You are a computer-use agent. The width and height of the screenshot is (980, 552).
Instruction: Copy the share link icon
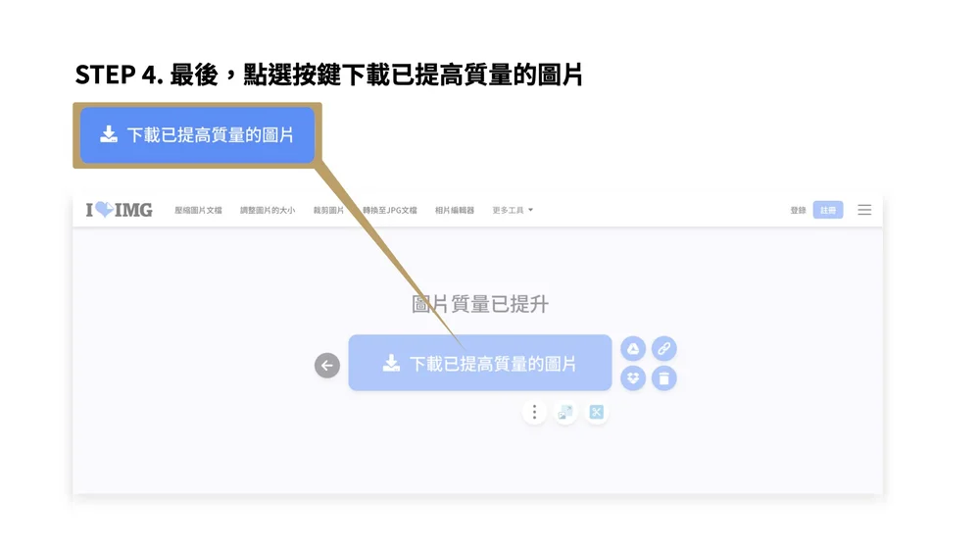tap(663, 349)
